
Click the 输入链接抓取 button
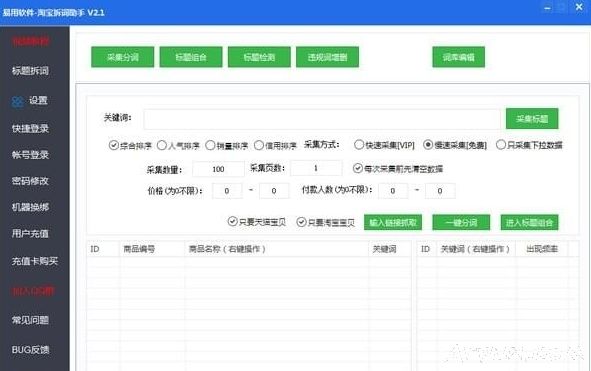tap(393, 222)
